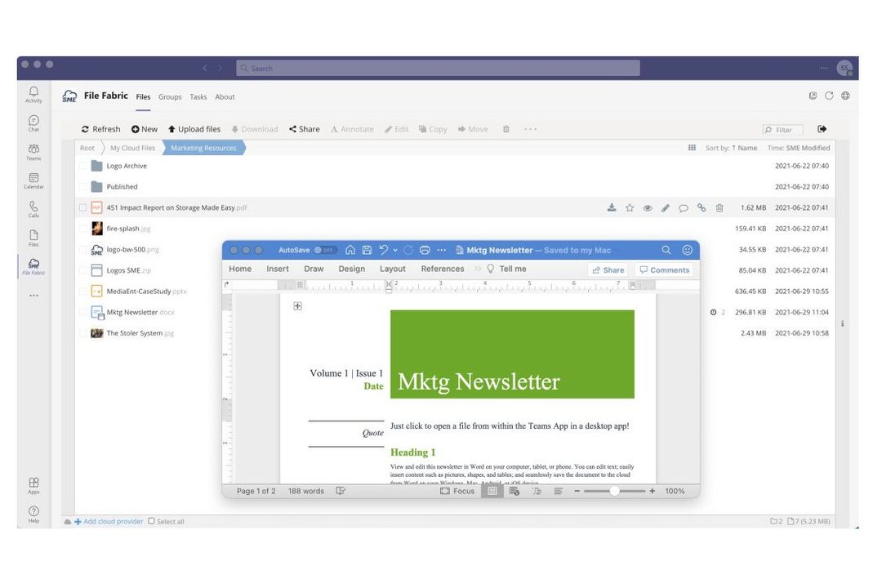Save the Word document
882x588 pixels.
pos(367,250)
